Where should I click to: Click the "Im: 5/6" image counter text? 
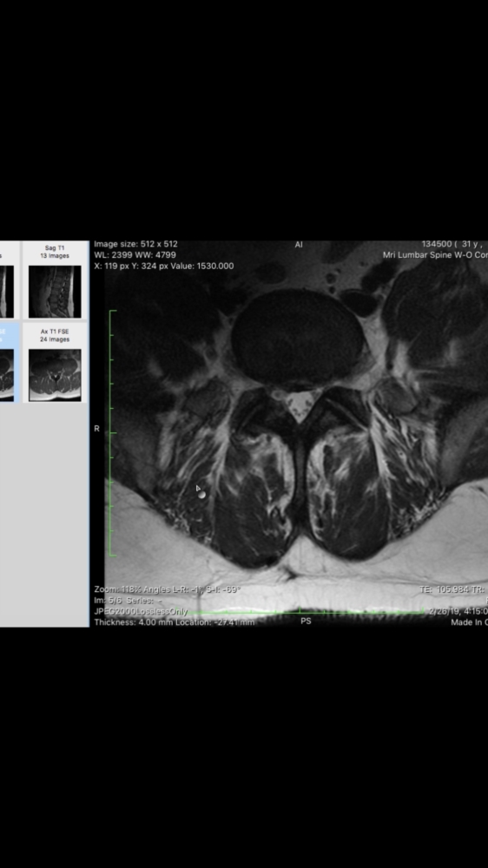(x=108, y=601)
